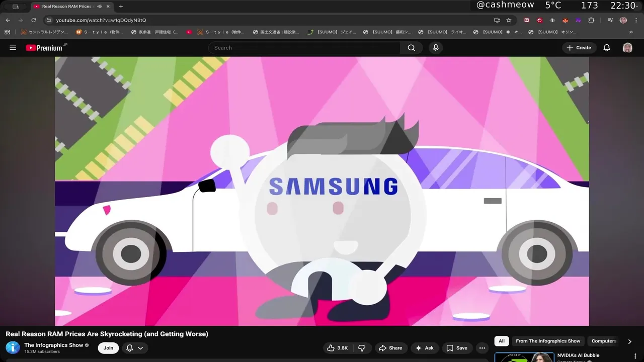This screenshot has width=644, height=362.
Task: Open the 表参道 戸建住宅 bookmark
Action: (x=154, y=32)
